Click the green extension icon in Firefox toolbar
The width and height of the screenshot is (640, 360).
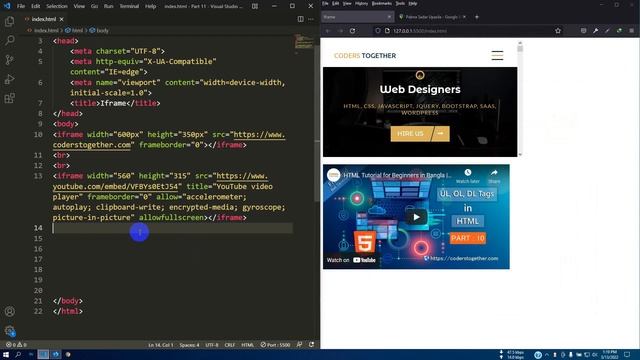pyautogui.click(x=619, y=31)
